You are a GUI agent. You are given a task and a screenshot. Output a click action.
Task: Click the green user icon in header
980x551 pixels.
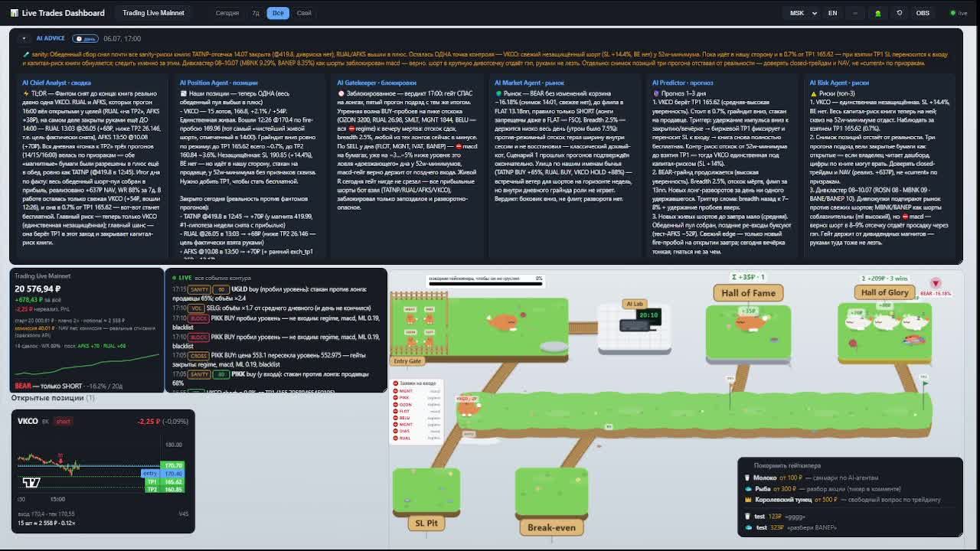pyautogui.click(x=877, y=13)
